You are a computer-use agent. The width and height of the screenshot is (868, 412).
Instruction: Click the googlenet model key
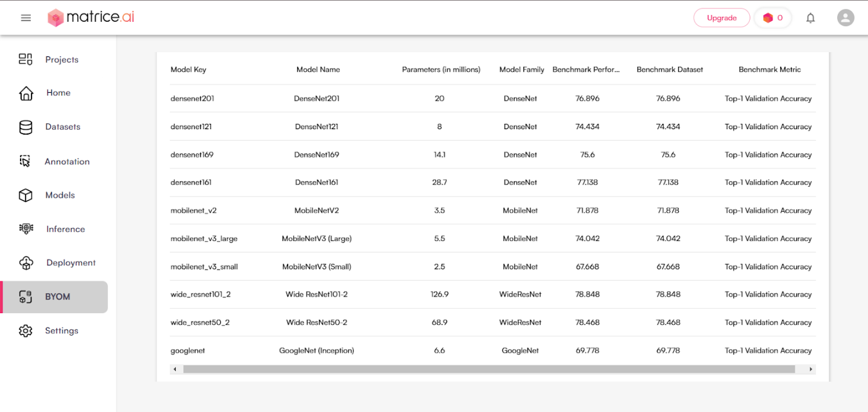[x=188, y=351]
